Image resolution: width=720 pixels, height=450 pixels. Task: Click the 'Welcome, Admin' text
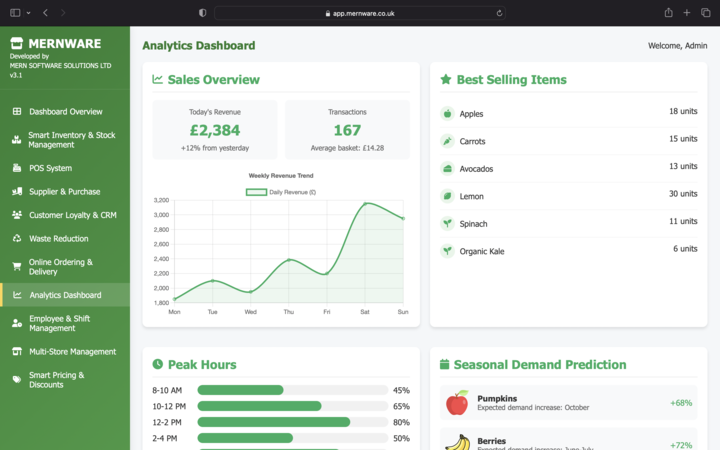pos(677,45)
